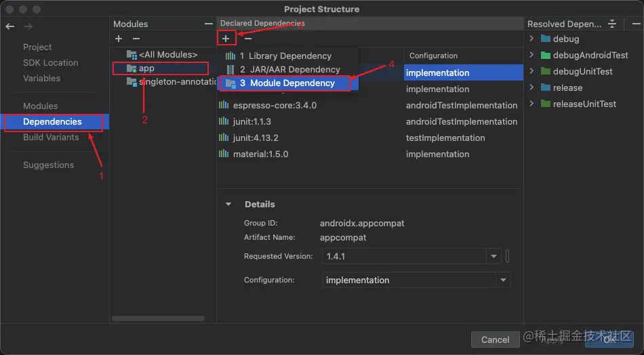The image size is (644, 355).
Task: Add a new module with the plus button
Action: (x=119, y=39)
